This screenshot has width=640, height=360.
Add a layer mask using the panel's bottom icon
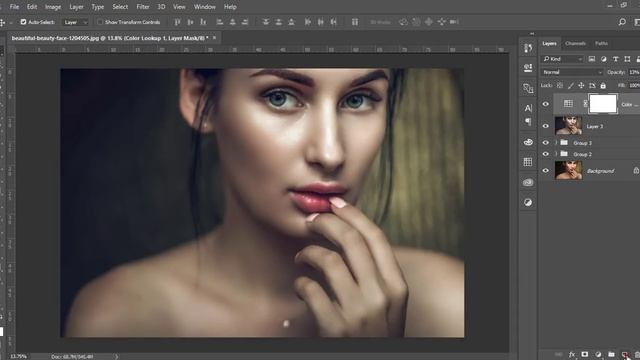[585, 354]
